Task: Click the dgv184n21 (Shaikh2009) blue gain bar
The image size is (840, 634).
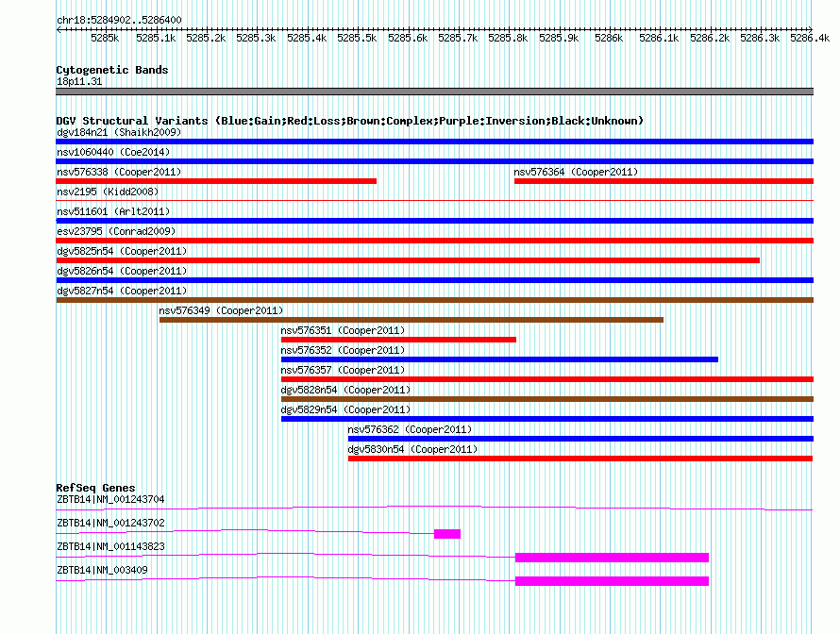Action: [x=434, y=142]
